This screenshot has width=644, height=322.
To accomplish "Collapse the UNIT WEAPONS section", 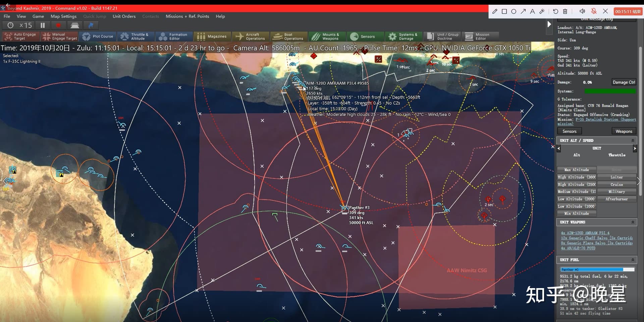I will [633, 222].
